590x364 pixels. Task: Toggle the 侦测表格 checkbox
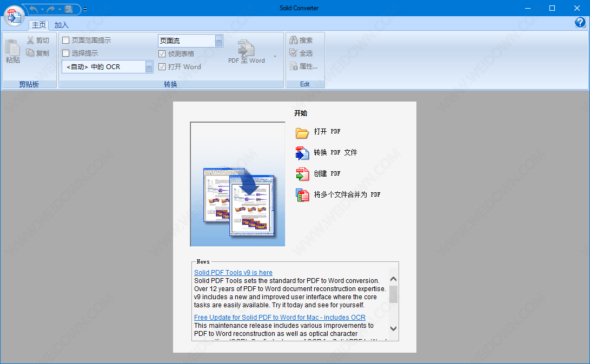click(162, 53)
